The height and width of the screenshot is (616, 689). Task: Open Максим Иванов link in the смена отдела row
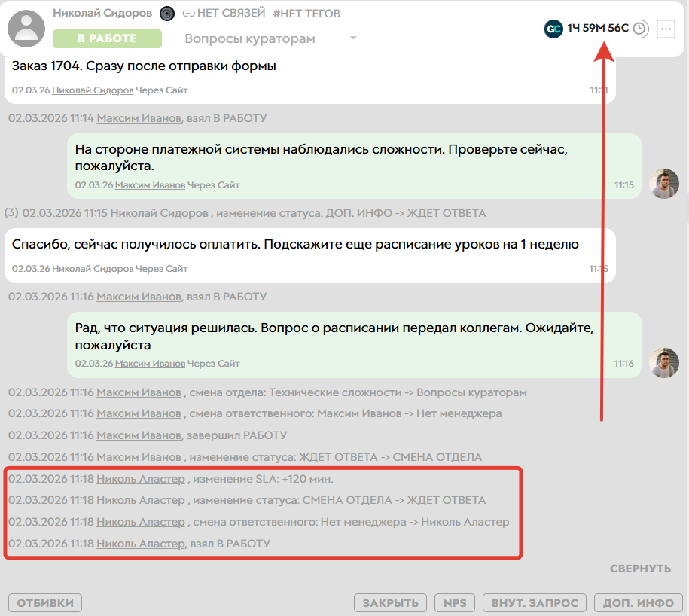tap(139, 392)
